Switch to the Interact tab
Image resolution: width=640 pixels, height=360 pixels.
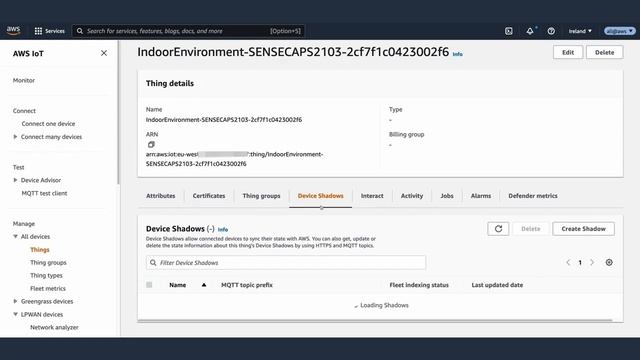point(372,196)
